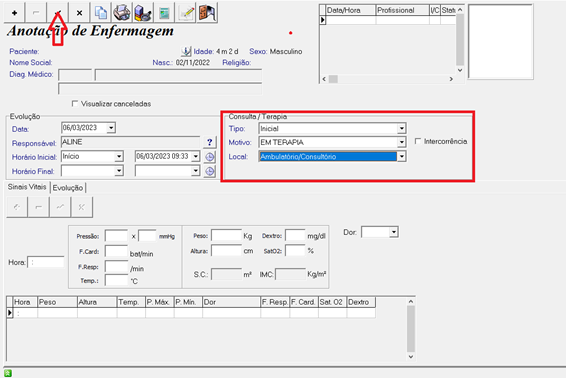Click the Hora time input field
This screenshot has height=378, width=566.
click(x=46, y=262)
